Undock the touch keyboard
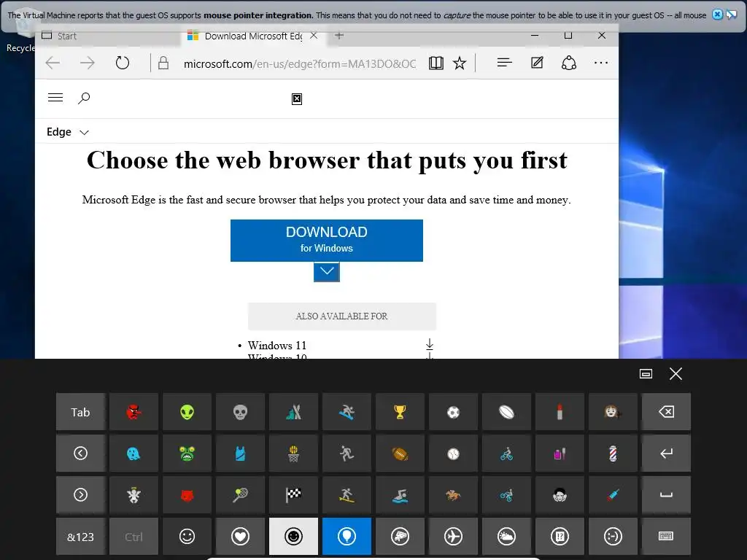This screenshot has height=560, width=747. pyautogui.click(x=646, y=374)
